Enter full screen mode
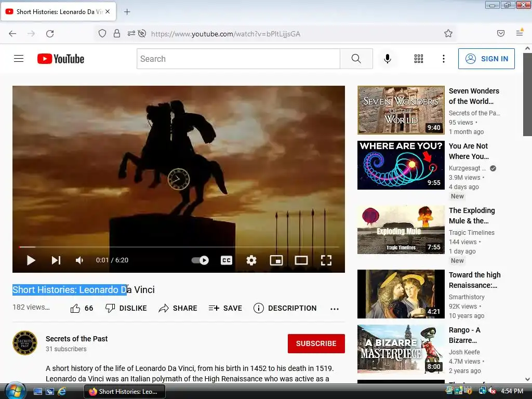This screenshot has height=399, width=532. 326,260
